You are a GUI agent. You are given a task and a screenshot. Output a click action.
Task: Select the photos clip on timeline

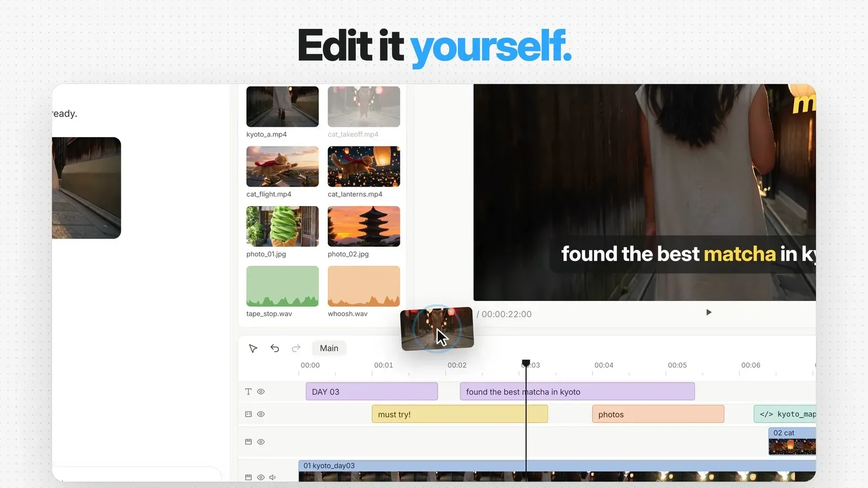[x=658, y=414]
